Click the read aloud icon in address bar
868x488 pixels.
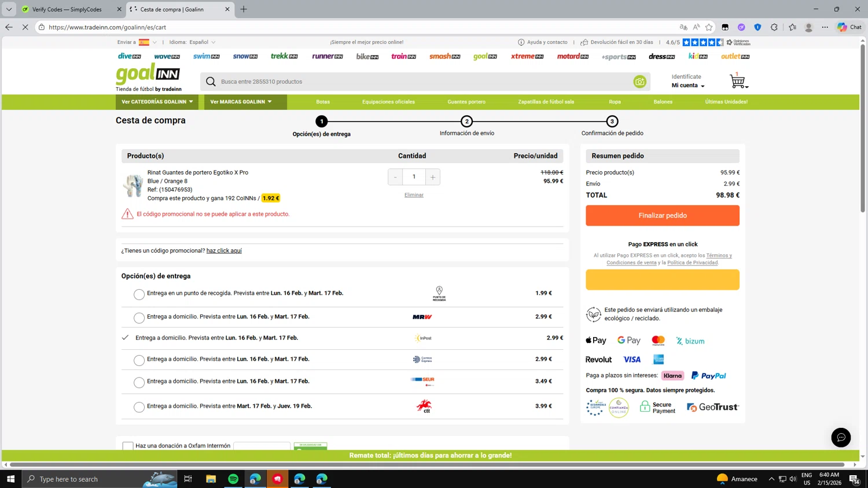click(x=696, y=27)
